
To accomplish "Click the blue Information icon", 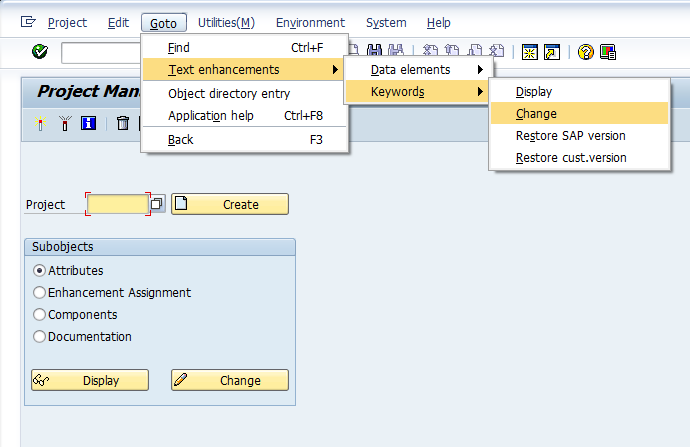I will coord(88,123).
